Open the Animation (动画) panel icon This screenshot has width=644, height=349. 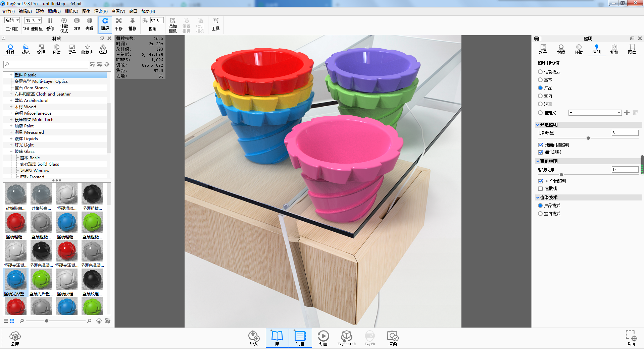(323, 338)
